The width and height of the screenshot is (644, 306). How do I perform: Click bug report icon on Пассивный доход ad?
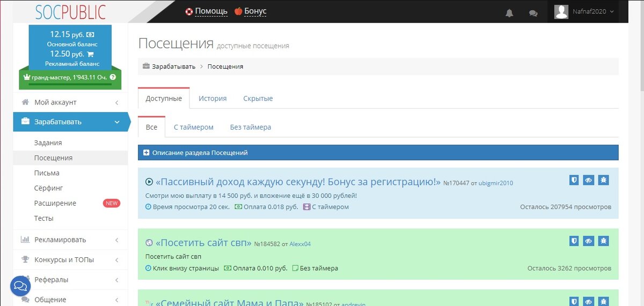603,180
